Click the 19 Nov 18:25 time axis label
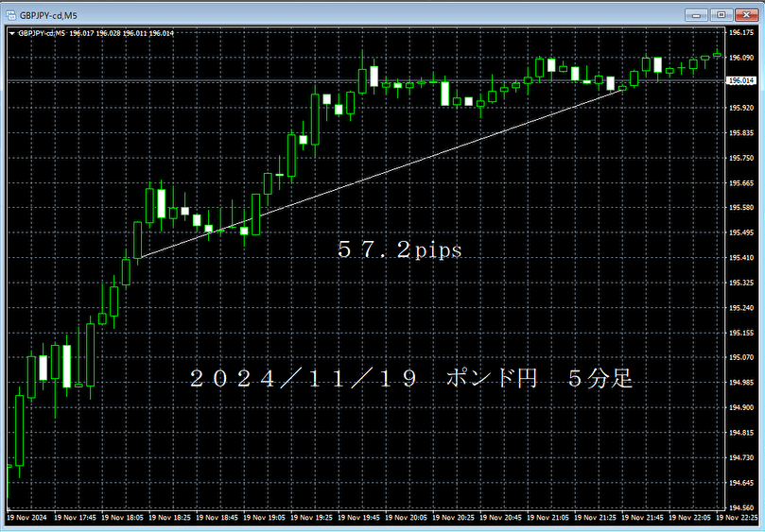 click(x=171, y=518)
